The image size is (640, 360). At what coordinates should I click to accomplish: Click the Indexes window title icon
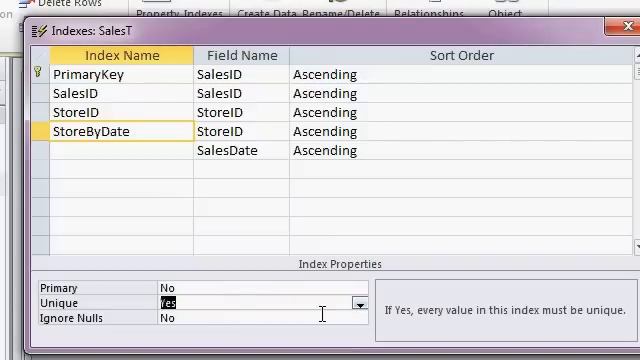pyautogui.click(x=40, y=31)
